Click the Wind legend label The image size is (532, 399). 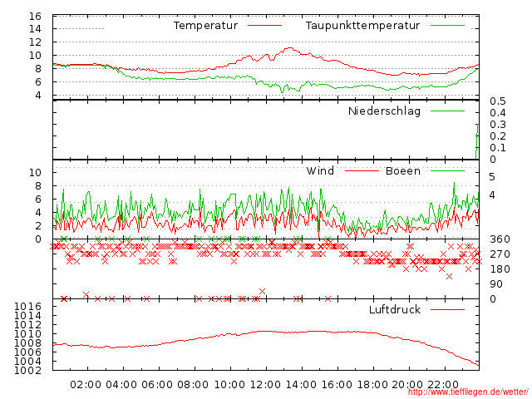[x=320, y=170]
